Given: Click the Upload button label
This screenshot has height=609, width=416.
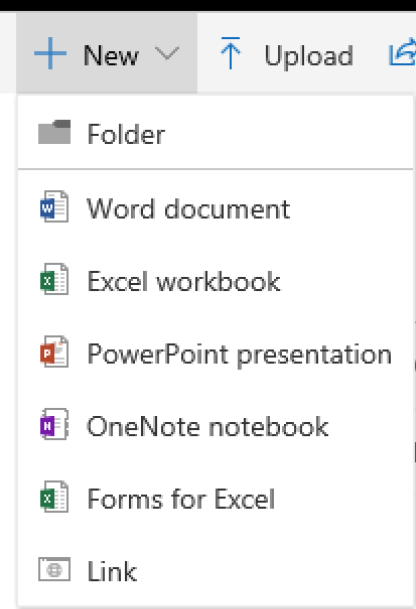Looking at the screenshot, I should (309, 55).
